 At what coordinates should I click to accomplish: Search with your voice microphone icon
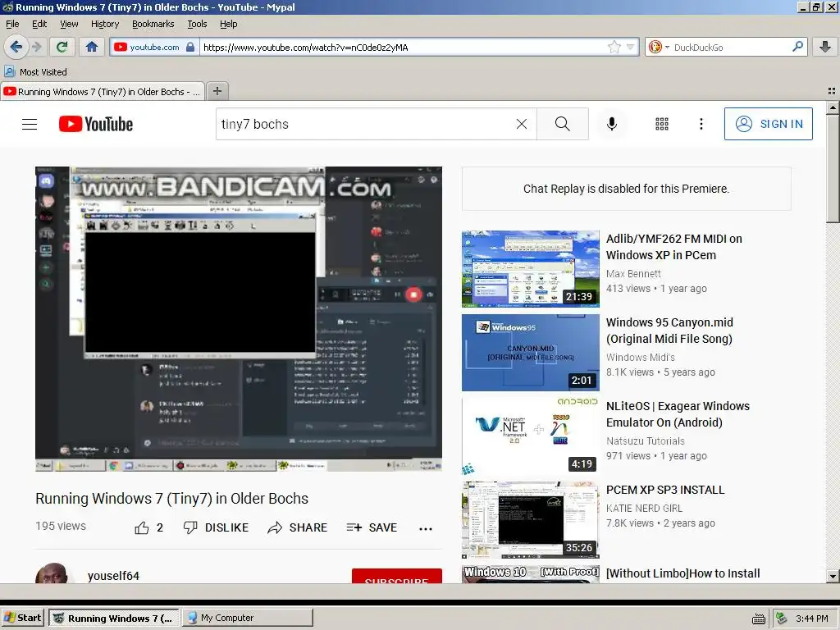point(611,124)
